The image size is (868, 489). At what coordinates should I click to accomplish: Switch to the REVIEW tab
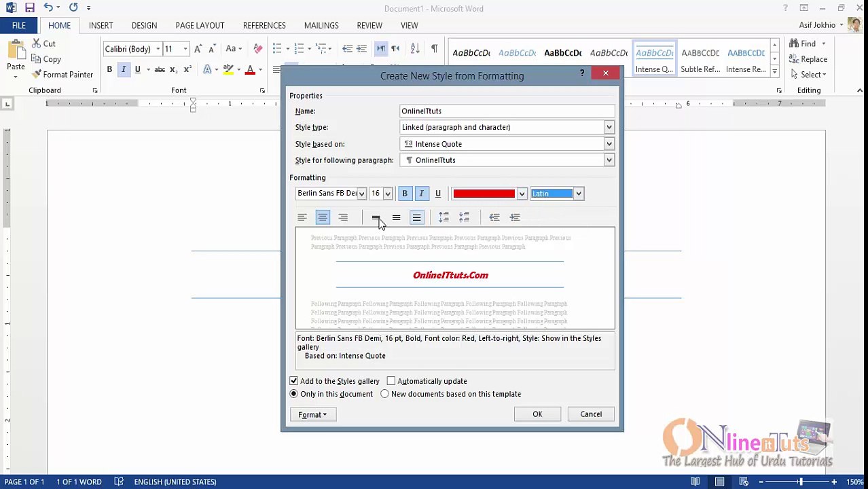369,25
